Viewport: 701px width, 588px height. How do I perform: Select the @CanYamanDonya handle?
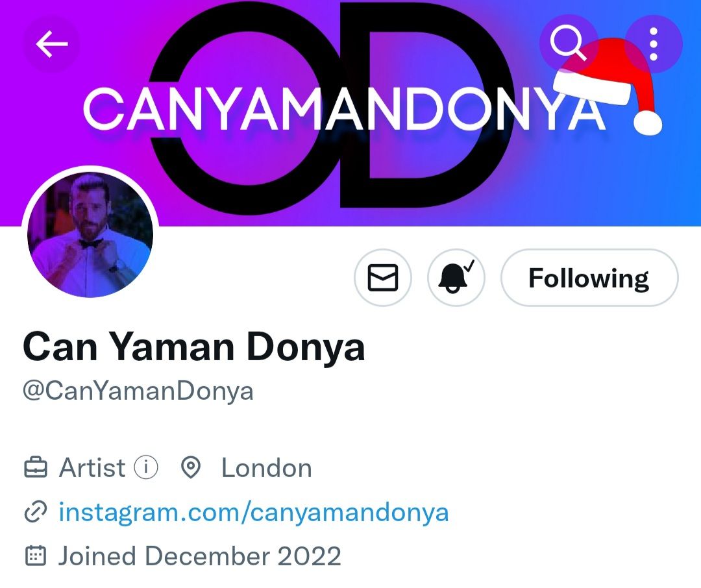click(x=138, y=391)
